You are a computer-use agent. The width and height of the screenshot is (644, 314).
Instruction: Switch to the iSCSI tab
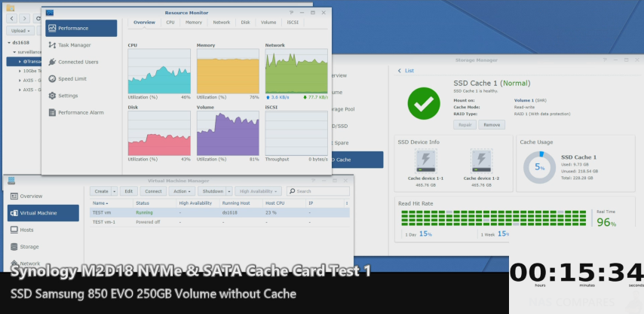coord(293,23)
